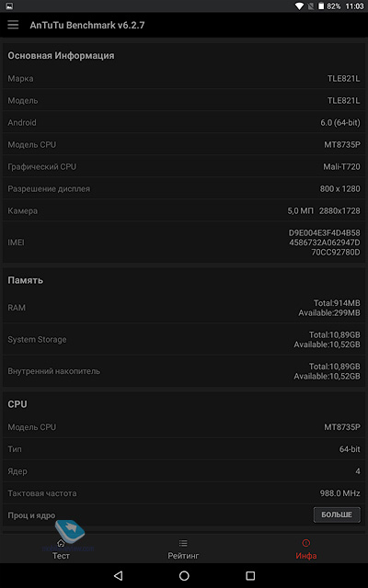Tap the no-SIM signal icon
368x588 pixels.
click(x=311, y=6)
